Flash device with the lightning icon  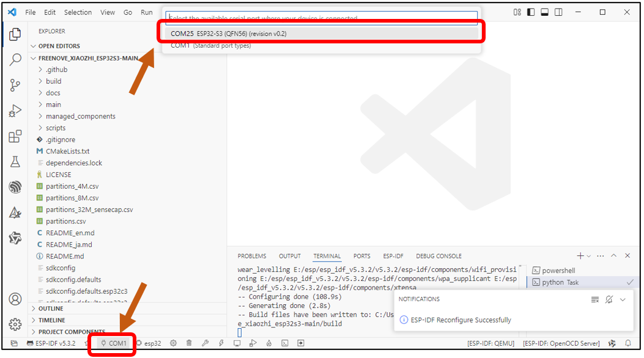[221, 343]
